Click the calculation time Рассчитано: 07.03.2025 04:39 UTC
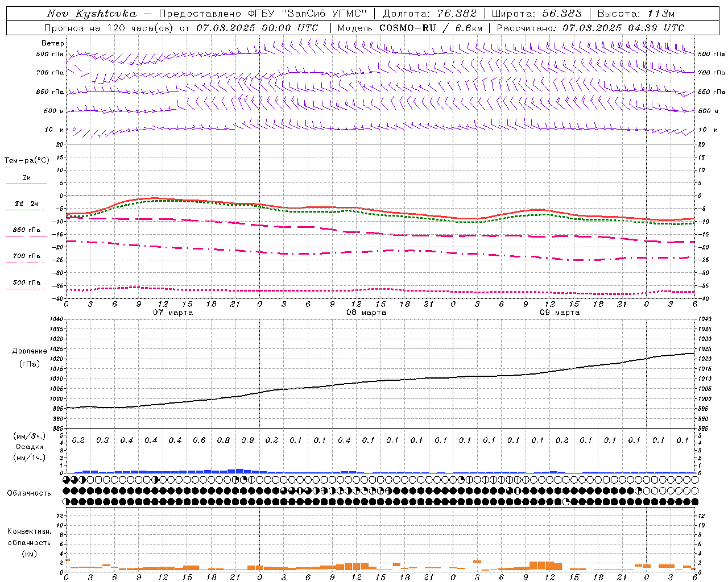Viewport: 728px width, 582px height. (590, 28)
